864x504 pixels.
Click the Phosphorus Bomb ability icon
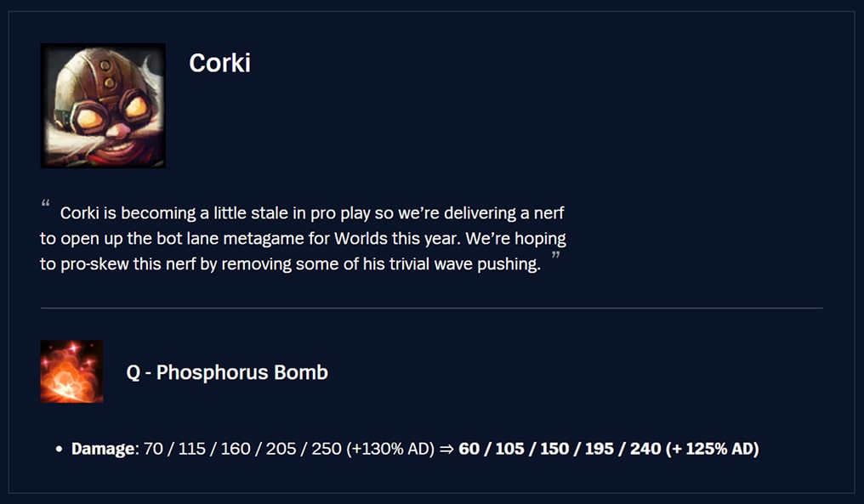(x=71, y=371)
